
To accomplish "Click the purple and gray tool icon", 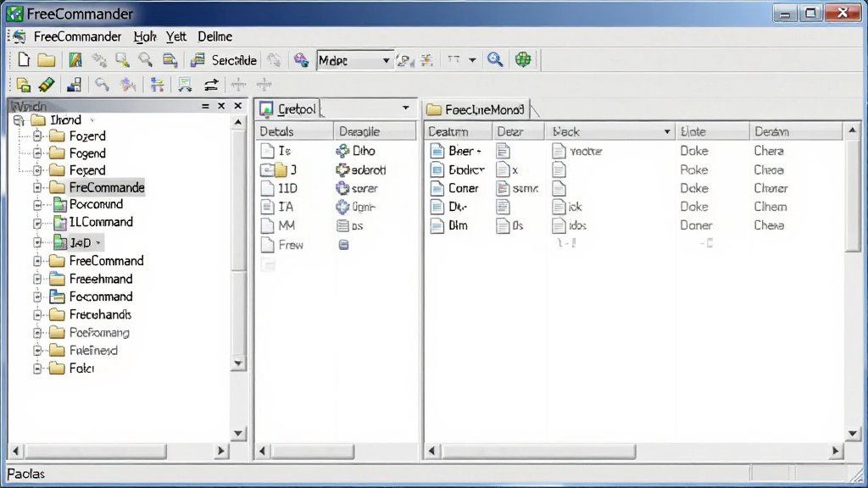I will pos(128,85).
